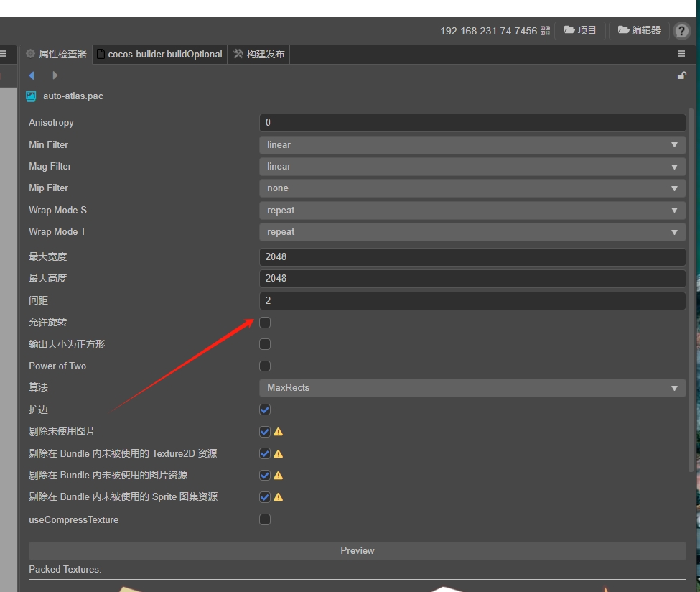The width and height of the screenshot is (700, 592).
Task: Enable the useCompressTexture checkbox
Action: click(x=265, y=519)
